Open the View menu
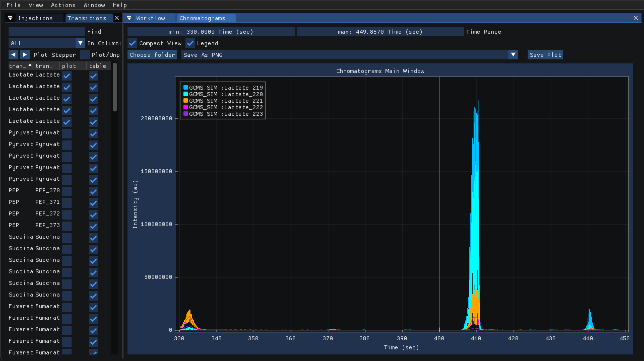Image resolution: width=644 pixels, height=361 pixels. click(36, 5)
